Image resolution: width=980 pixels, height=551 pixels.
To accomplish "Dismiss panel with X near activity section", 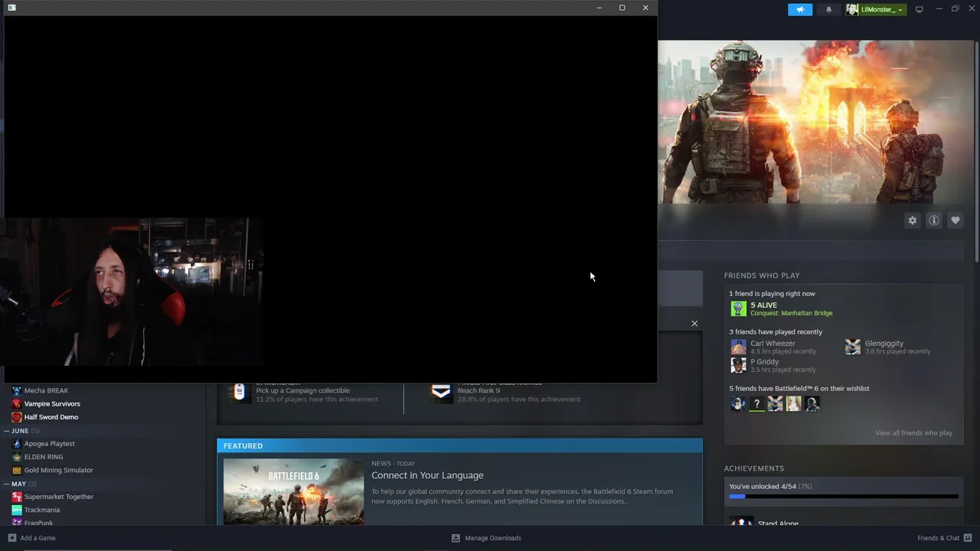I will point(694,323).
